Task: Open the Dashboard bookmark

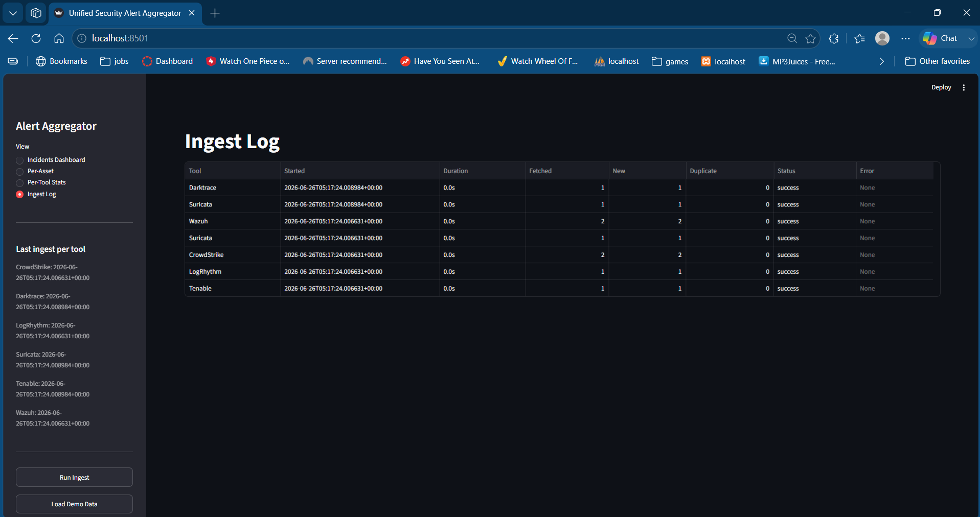Action: (x=168, y=61)
